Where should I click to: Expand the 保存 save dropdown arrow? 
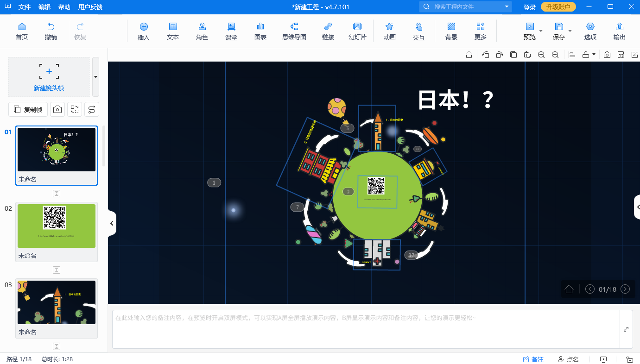[570, 31]
